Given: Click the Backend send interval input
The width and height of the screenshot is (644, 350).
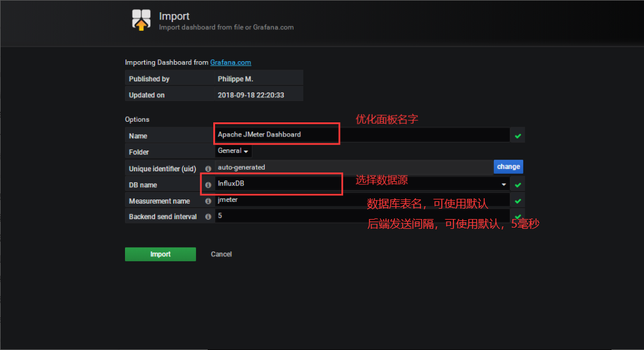Looking at the screenshot, I should click(x=362, y=216).
